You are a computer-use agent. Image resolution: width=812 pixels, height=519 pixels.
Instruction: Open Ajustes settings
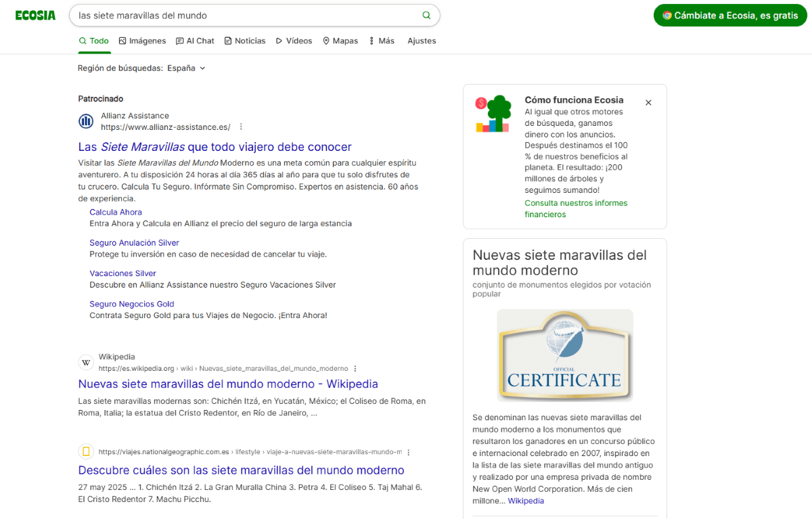(422, 41)
